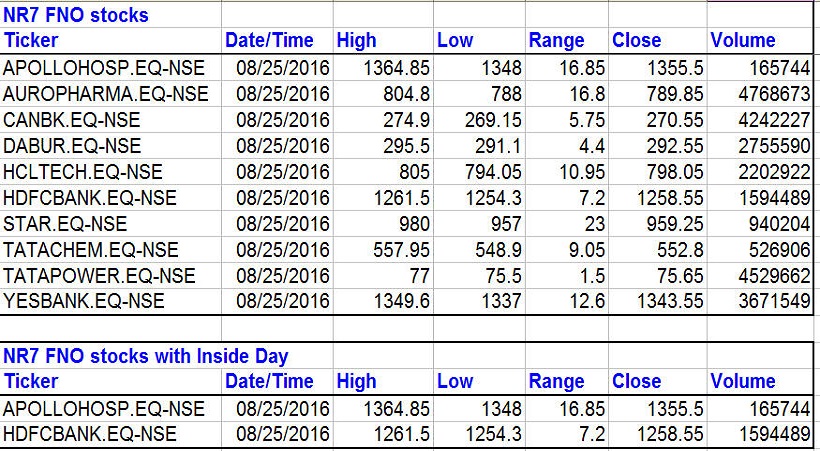Click the "NR7 FNO stocks" title cell
The image size is (820, 451).
click(x=76, y=15)
